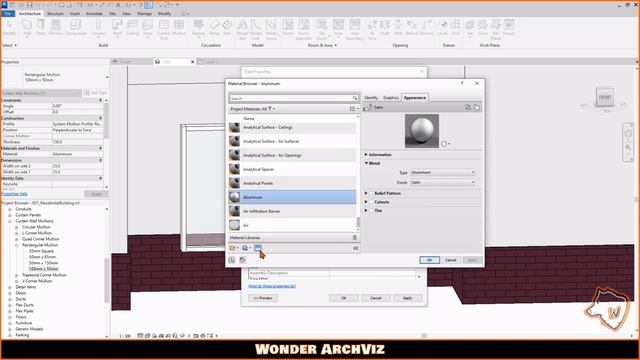Select the Curtain Grid tool

pos(164,29)
